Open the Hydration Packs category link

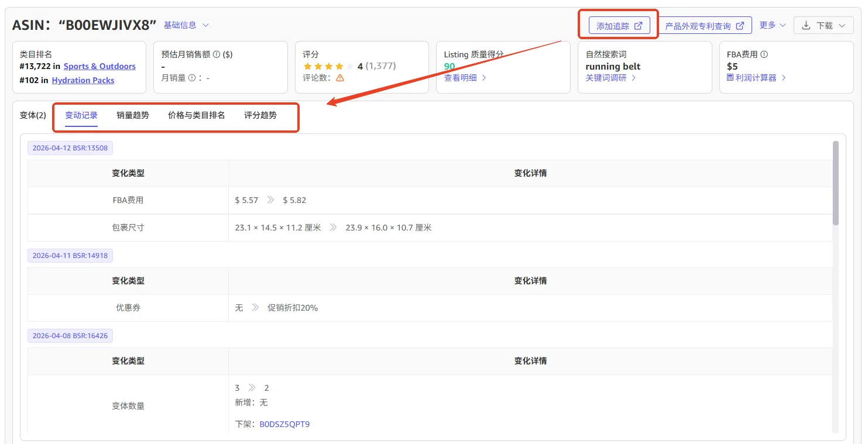(x=83, y=80)
